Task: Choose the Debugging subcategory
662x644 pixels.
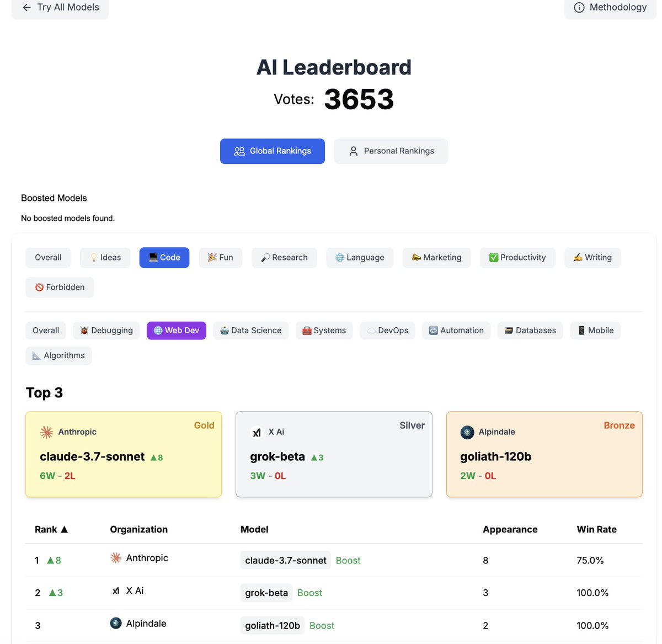Action: (106, 331)
